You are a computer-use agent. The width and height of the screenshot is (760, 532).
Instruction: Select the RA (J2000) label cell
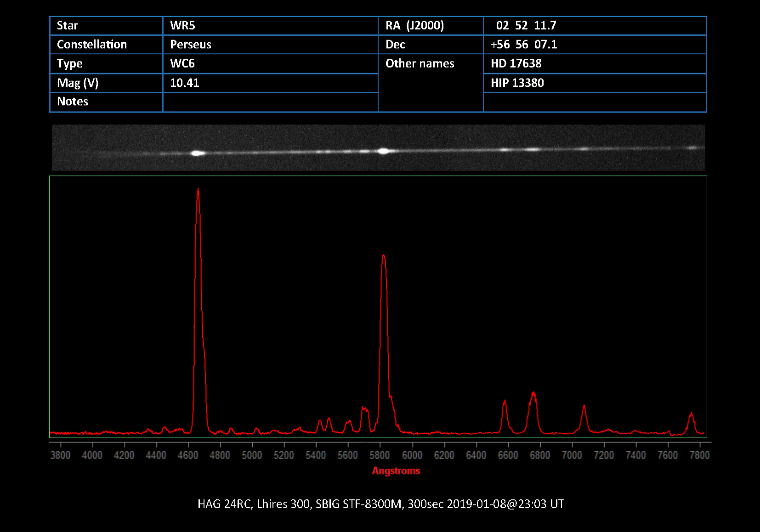[x=414, y=26]
